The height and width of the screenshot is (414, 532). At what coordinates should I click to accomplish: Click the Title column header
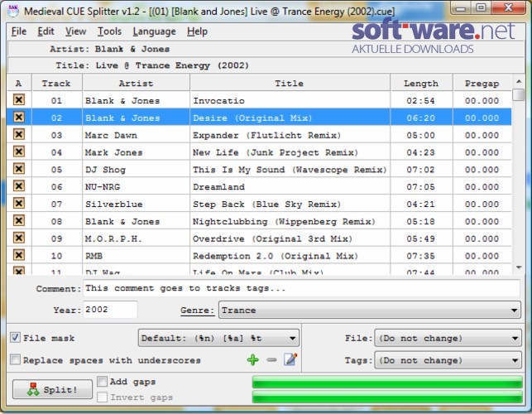[290, 83]
